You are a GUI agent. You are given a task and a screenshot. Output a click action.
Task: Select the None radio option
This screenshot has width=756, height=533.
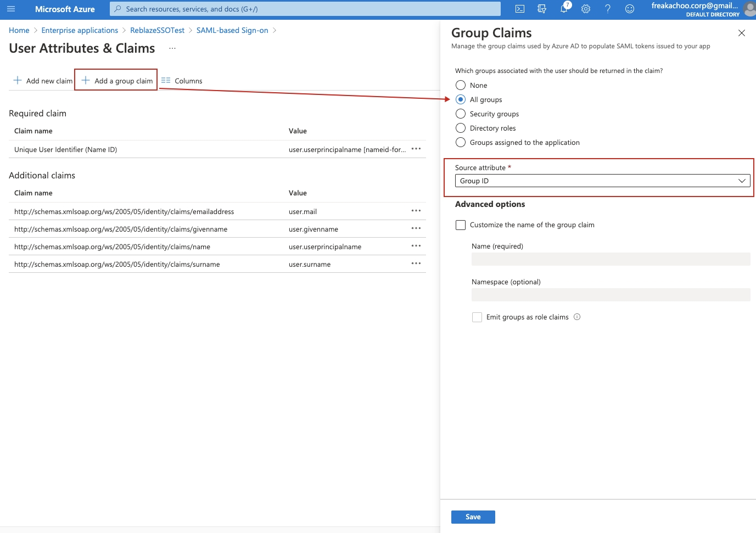click(x=461, y=85)
